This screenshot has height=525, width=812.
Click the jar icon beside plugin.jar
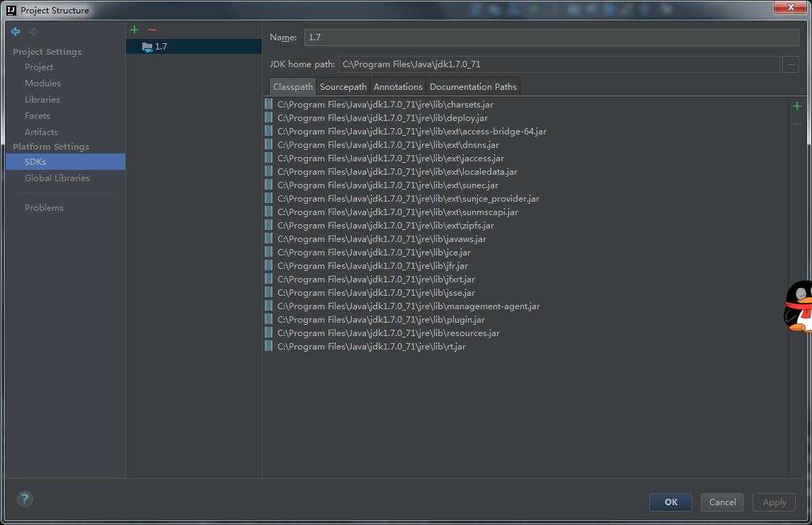coord(269,319)
